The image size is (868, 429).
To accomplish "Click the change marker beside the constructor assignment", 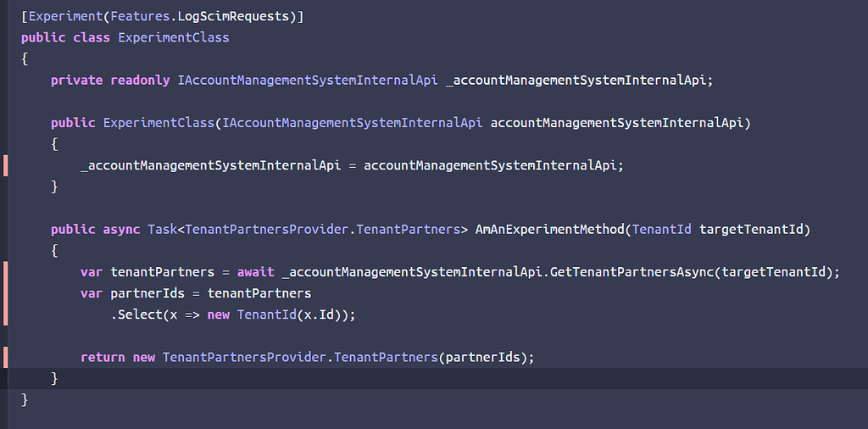I will click(6, 165).
